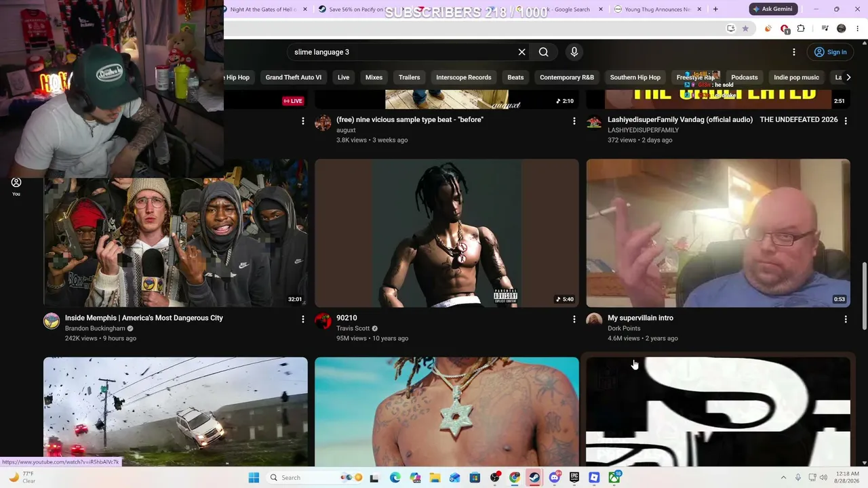Open the auguxt channel avatar
This screenshot has height=488, width=868.
(x=323, y=123)
